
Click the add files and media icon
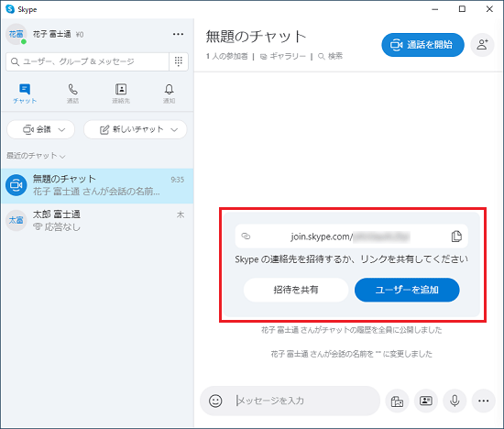point(397,401)
